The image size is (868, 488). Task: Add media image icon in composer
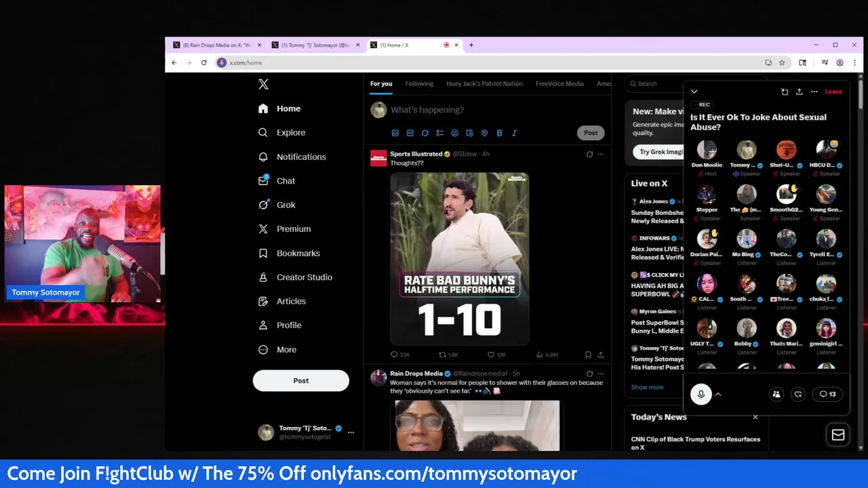(395, 133)
